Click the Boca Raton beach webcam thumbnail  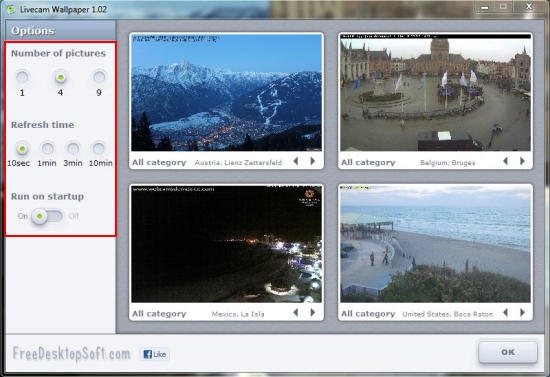436,244
